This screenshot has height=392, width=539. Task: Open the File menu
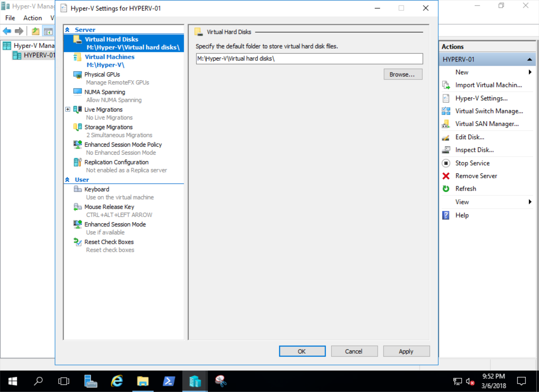click(x=10, y=18)
